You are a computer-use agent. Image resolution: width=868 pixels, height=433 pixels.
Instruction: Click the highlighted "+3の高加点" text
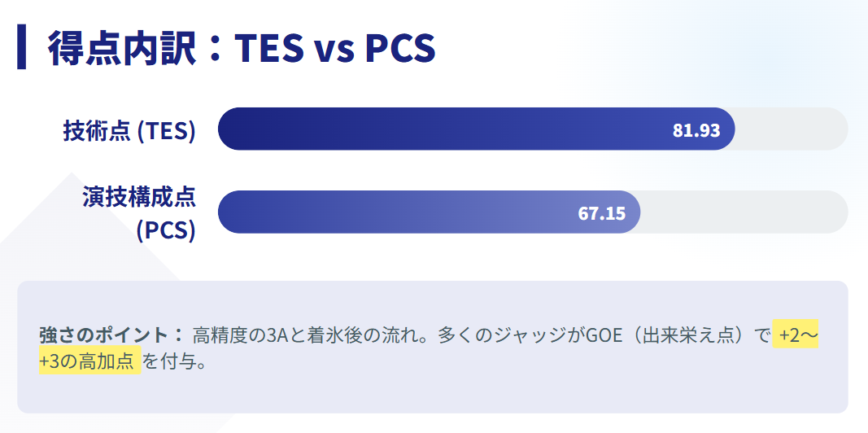(x=89, y=361)
